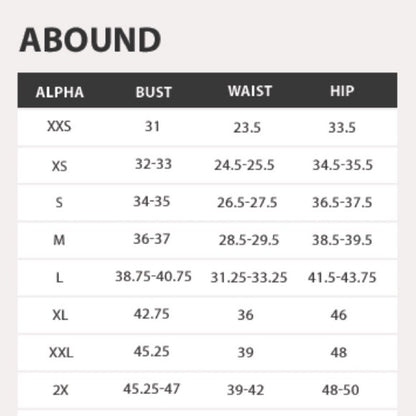Click the M size row label
This screenshot has width=416, height=416.
click(59, 240)
